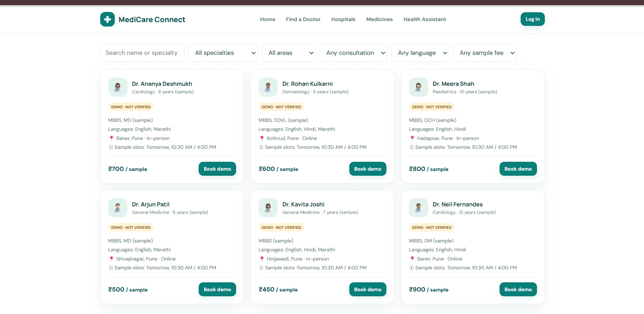Click the Log in button
This screenshot has width=644, height=314.
pos(533,19)
